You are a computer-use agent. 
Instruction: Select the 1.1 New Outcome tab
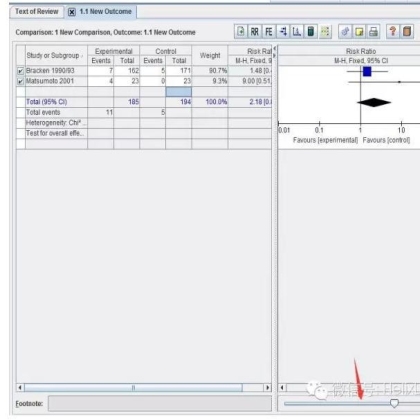pos(105,12)
